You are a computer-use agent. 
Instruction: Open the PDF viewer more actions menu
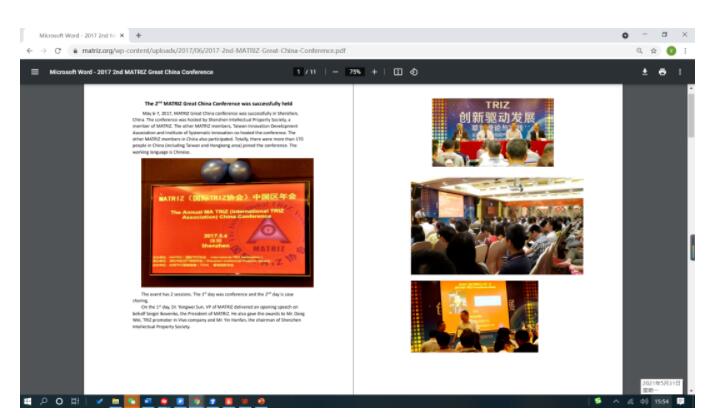click(680, 72)
